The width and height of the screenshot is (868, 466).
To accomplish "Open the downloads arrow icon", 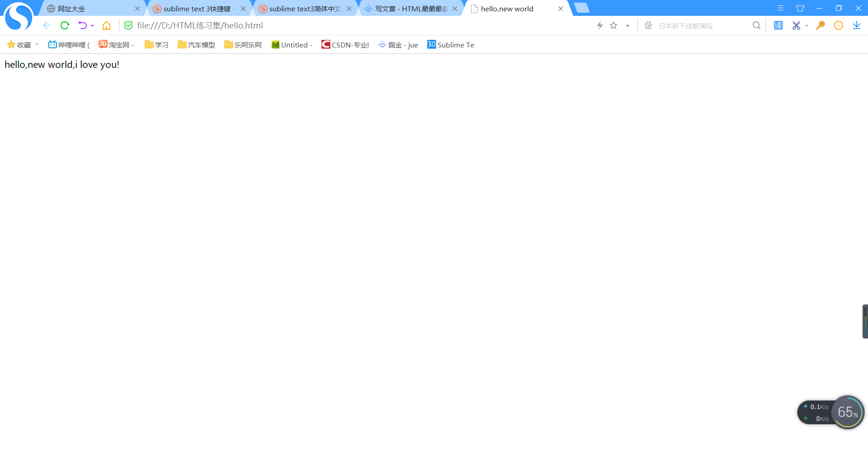I will [857, 25].
